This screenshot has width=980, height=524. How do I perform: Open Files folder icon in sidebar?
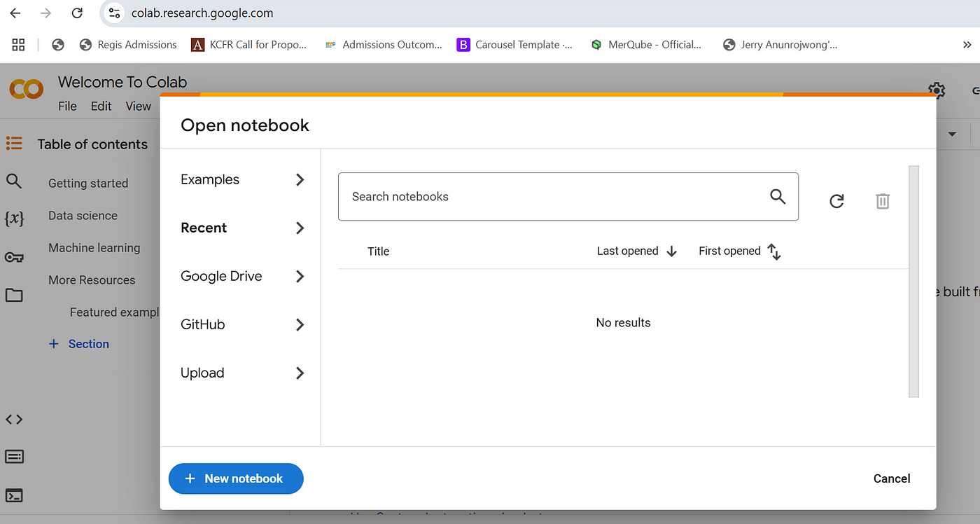(14, 295)
